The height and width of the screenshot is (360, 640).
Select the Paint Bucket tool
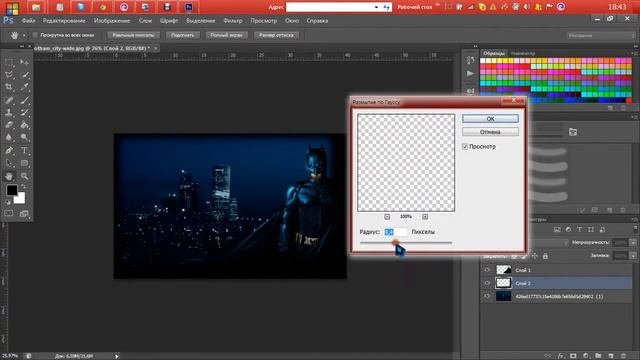click(x=24, y=125)
